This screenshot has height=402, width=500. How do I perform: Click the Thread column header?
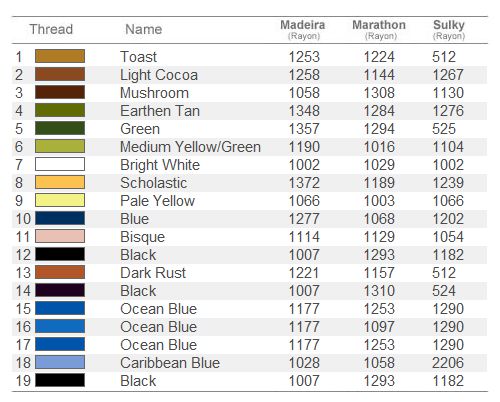[x=51, y=29]
